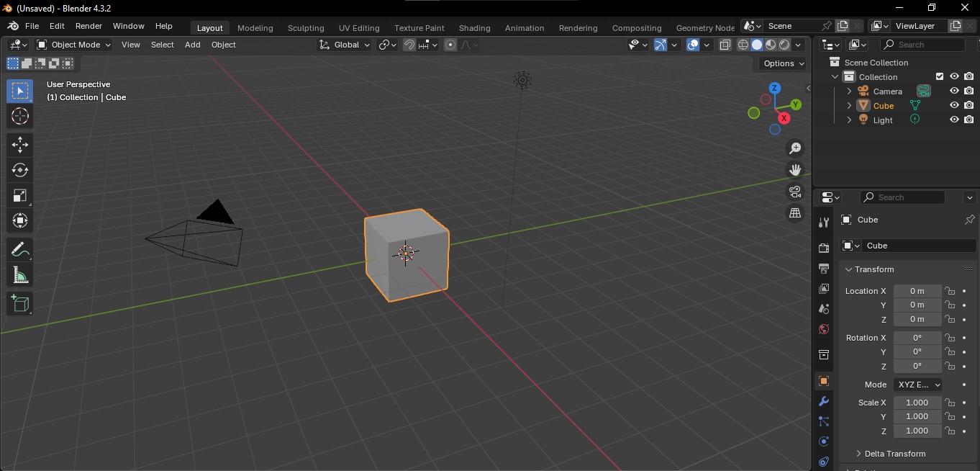The image size is (980, 471).
Task: Select wireframe viewport shading mode
Action: [x=743, y=45]
